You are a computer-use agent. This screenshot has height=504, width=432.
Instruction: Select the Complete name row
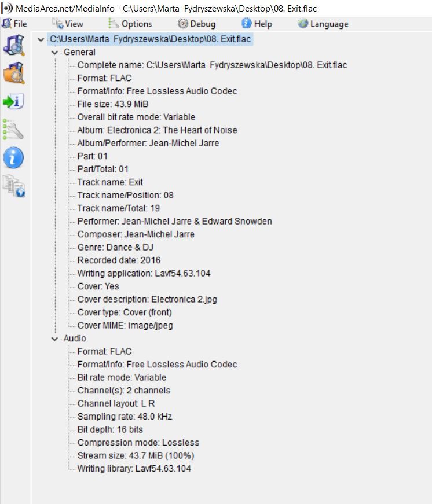[212, 65]
